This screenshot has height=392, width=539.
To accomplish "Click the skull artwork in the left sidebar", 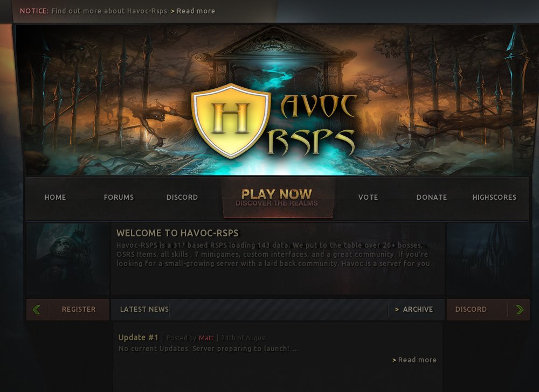I will [x=67, y=258].
